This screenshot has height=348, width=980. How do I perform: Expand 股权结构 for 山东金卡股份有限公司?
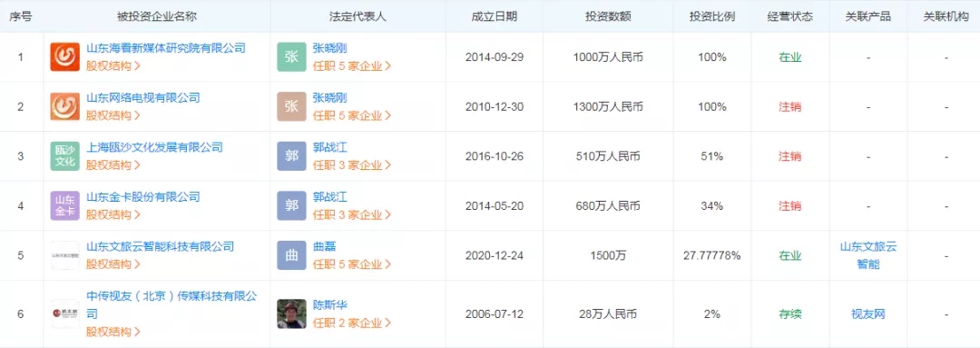click(x=113, y=214)
